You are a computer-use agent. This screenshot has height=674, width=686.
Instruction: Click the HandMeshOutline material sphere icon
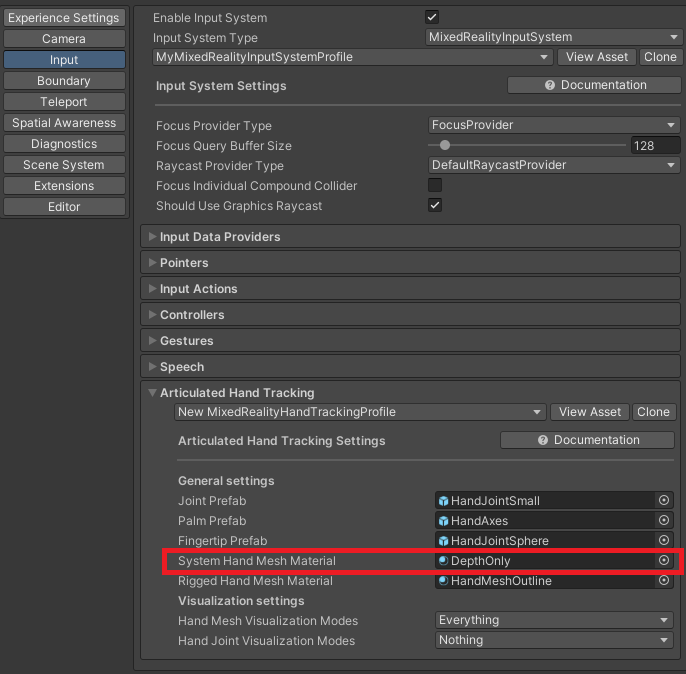[443, 581]
